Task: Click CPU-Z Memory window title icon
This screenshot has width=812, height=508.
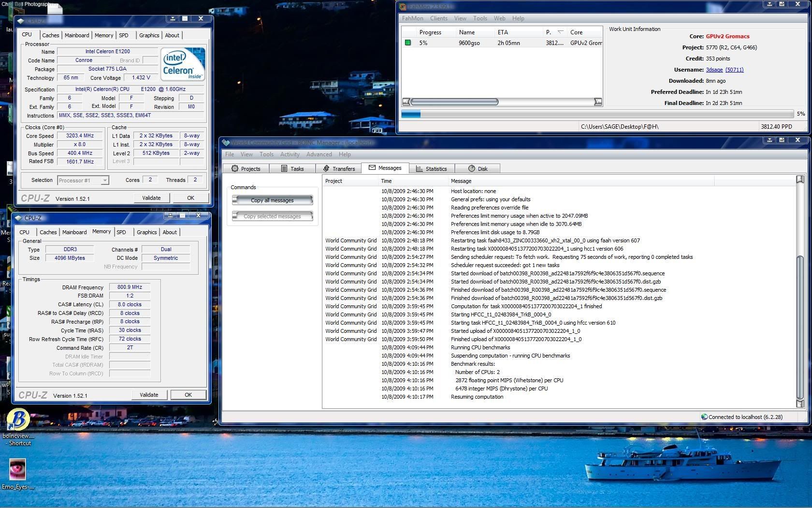Action: [18, 218]
